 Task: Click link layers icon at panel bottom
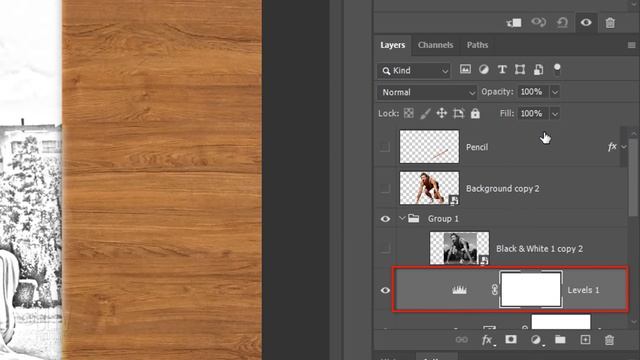click(x=462, y=340)
